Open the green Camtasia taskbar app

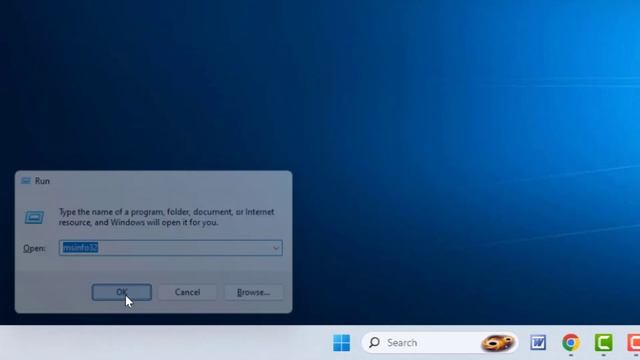(x=603, y=342)
